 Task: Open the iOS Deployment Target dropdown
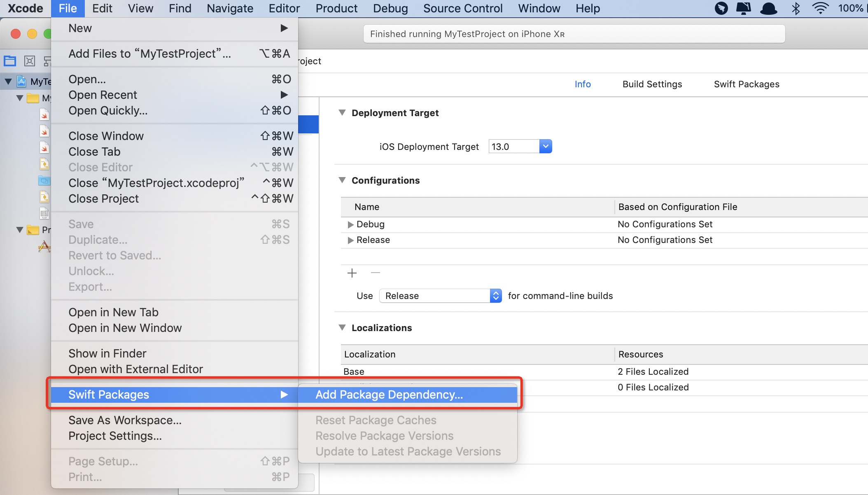[x=546, y=146]
